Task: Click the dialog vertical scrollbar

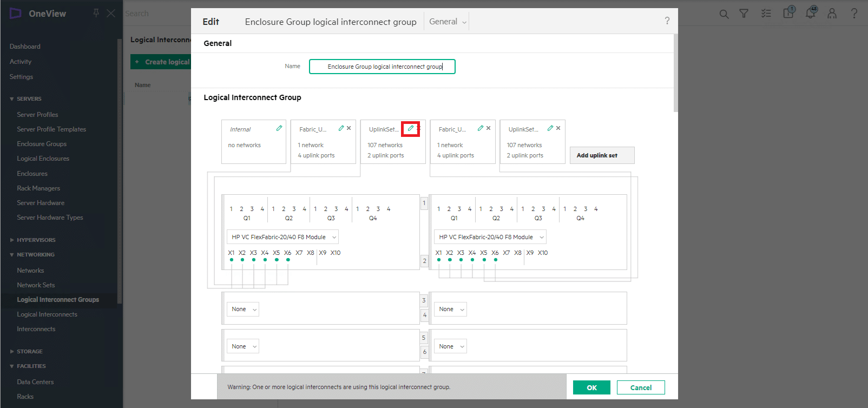Action: [675, 73]
